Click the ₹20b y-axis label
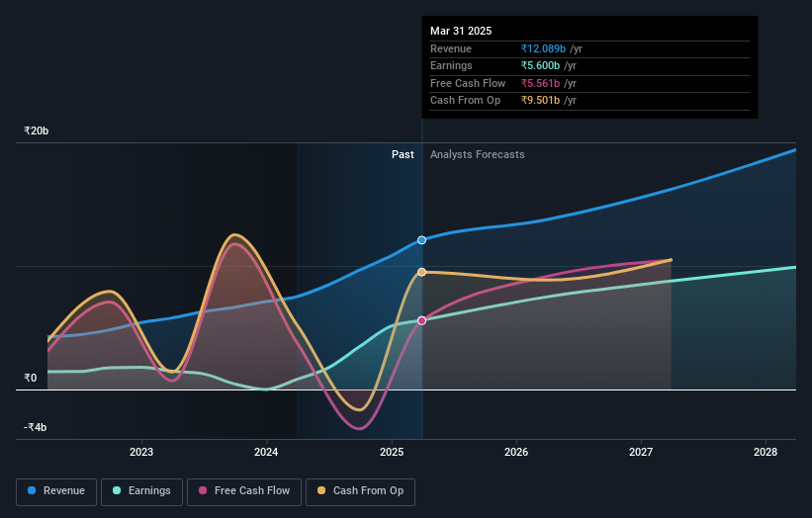Viewport: 812px width, 518px height. (x=37, y=130)
